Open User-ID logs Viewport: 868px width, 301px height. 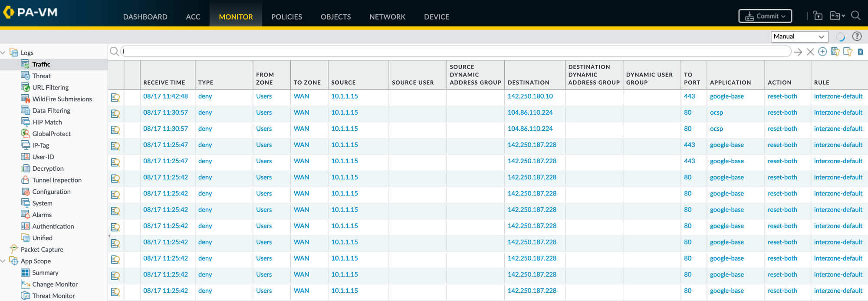43,157
